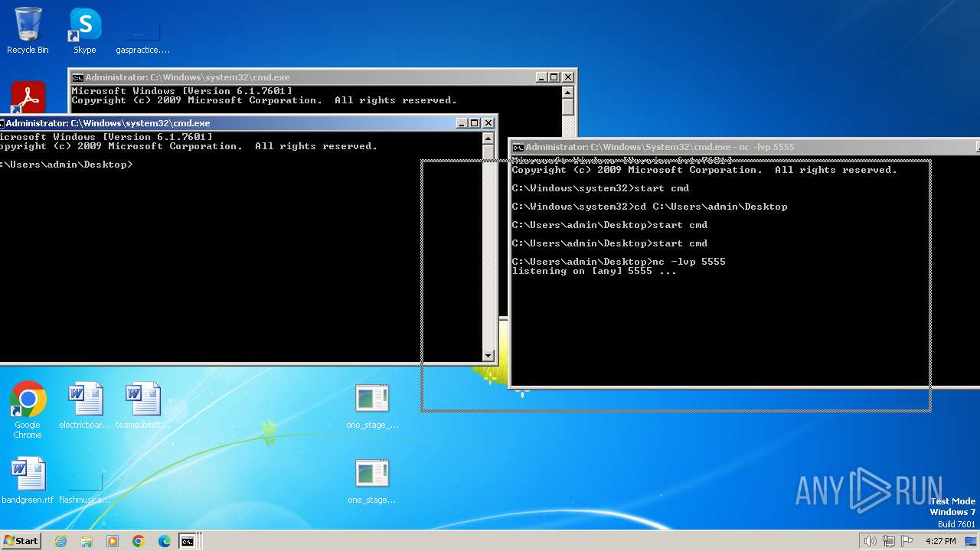Click the Desktop prompt in middle cmd window
The width and height of the screenshot is (980, 551).
tap(67, 165)
